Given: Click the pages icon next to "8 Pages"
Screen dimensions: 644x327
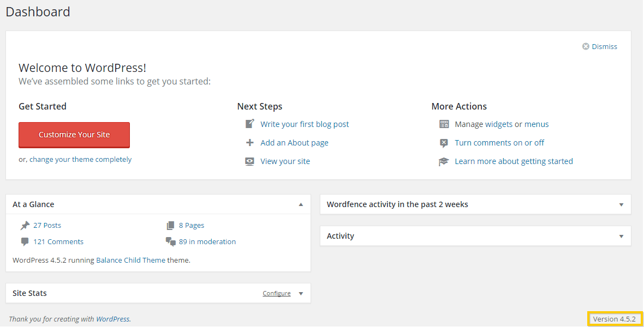Looking at the screenshot, I should coord(171,225).
